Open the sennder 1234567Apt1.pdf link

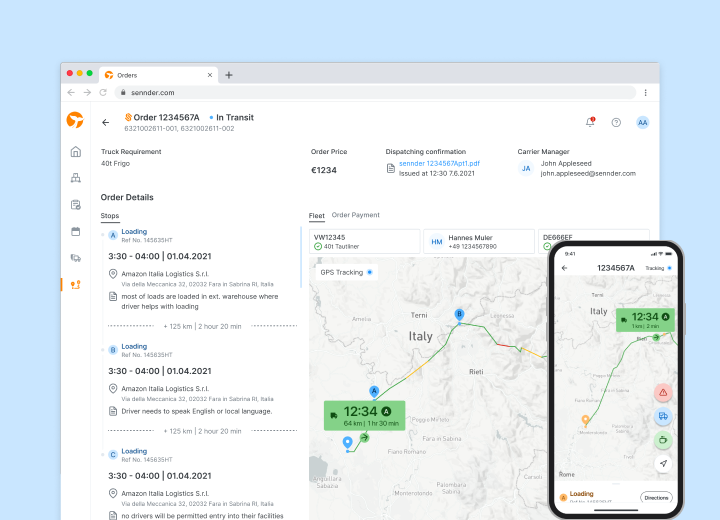click(439, 163)
